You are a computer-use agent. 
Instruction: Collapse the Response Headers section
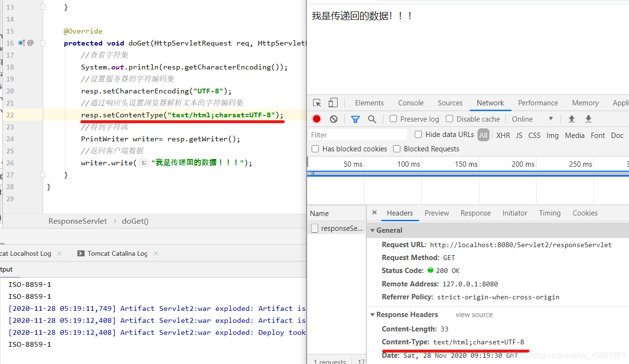373,315
